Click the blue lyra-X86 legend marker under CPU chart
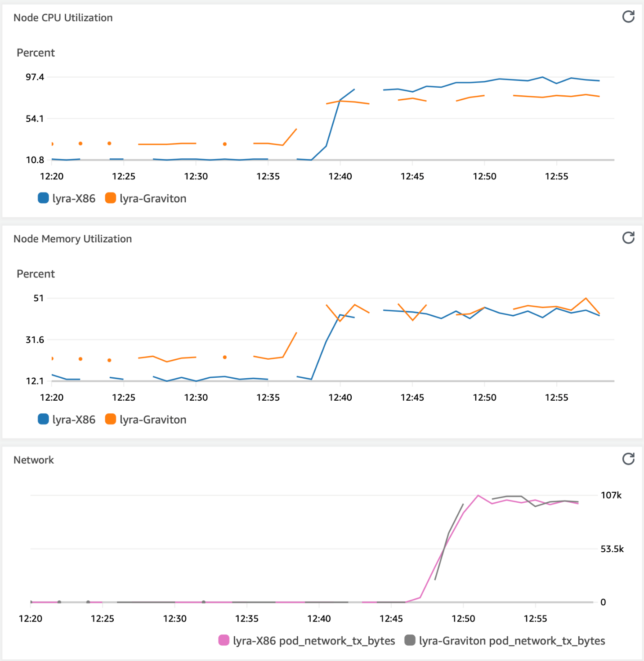 pyautogui.click(x=43, y=198)
